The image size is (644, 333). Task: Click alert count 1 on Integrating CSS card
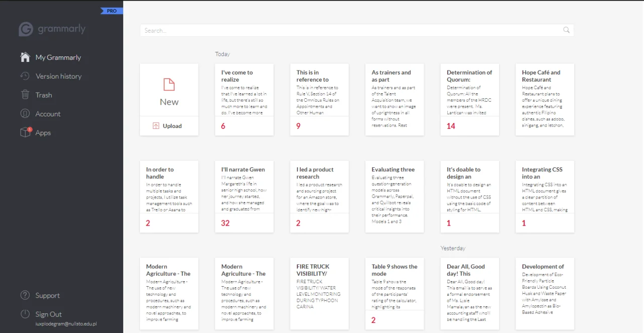coord(524,223)
